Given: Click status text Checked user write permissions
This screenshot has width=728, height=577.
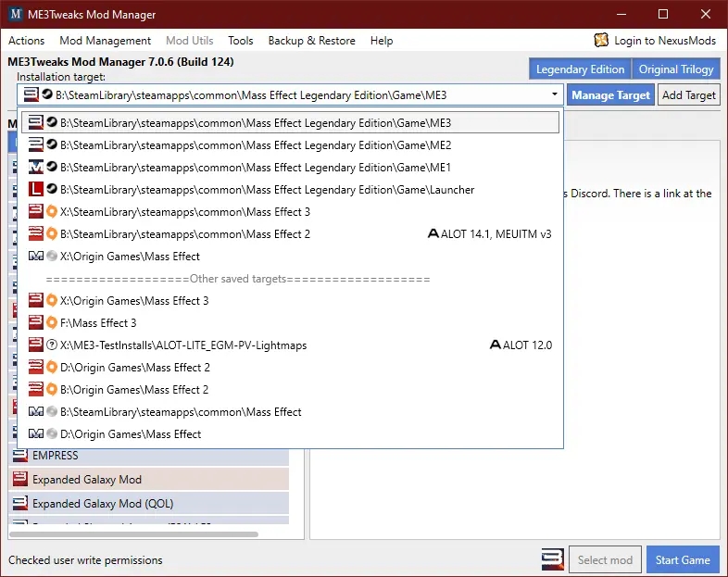Looking at the screenshot, I should (85, 560).
